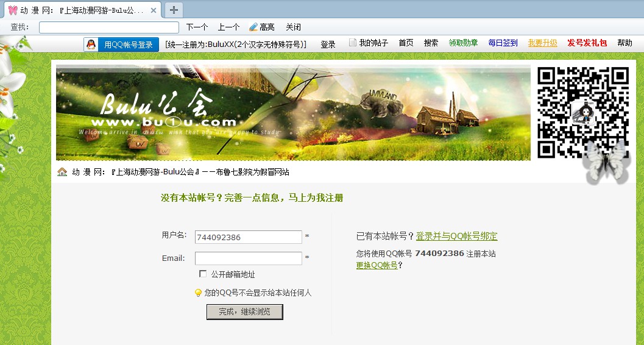Click 我要升级 link
The width and height of the screenshot is (644, 345).
pyautogui.click(x=542, y=43)
